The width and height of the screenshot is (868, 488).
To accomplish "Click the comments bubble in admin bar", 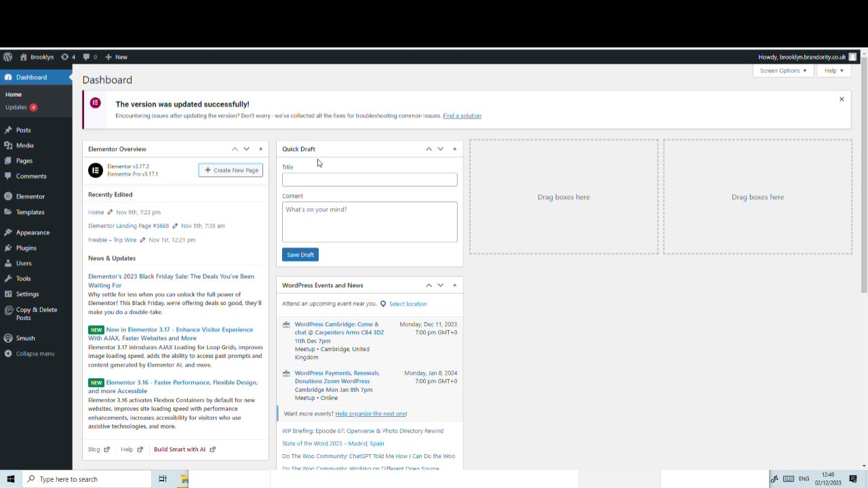I will 86,57.
